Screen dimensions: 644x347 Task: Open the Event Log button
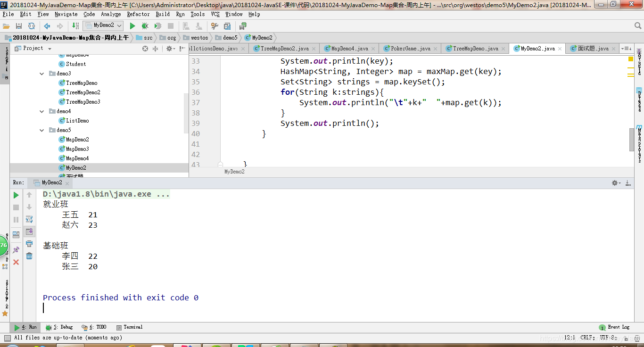tap(614, 327)
